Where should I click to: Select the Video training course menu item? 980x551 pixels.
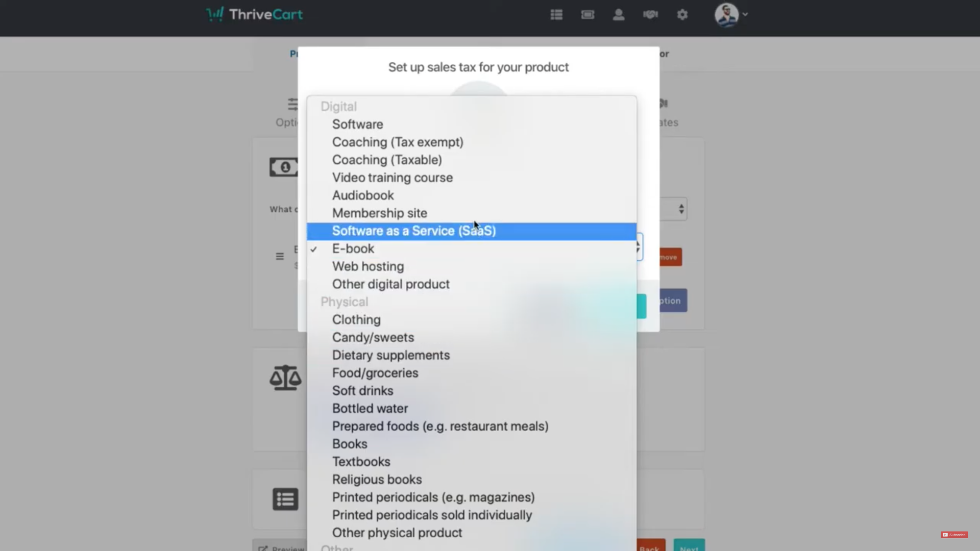point(393,178)
